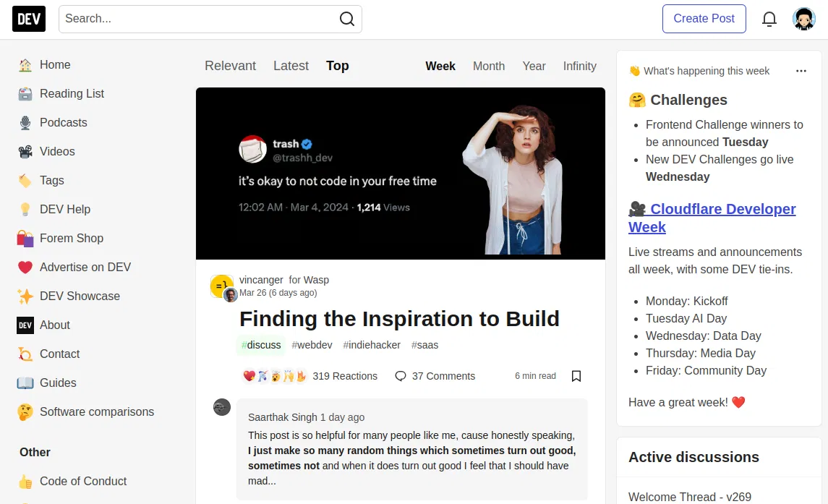Click the DEV logo in header
The width and height of the screenshot is (828, 504).
click(29, 19)
